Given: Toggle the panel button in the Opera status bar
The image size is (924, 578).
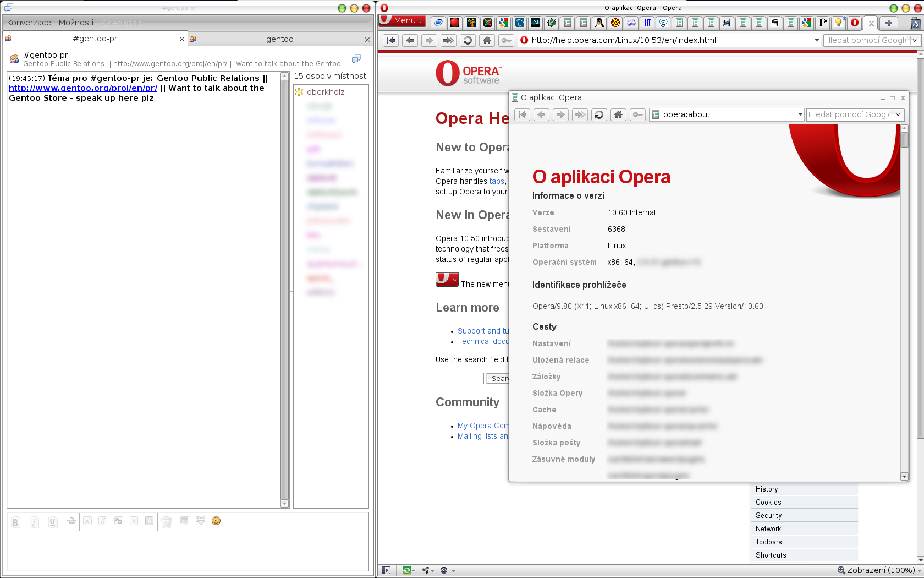Looking at the screenshot, I should point(386,570).
